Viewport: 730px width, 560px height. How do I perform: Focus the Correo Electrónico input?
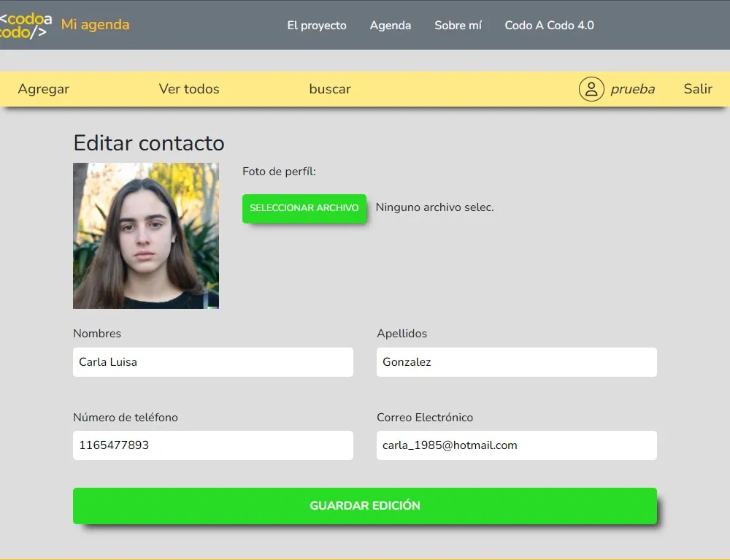coord(517,445)
